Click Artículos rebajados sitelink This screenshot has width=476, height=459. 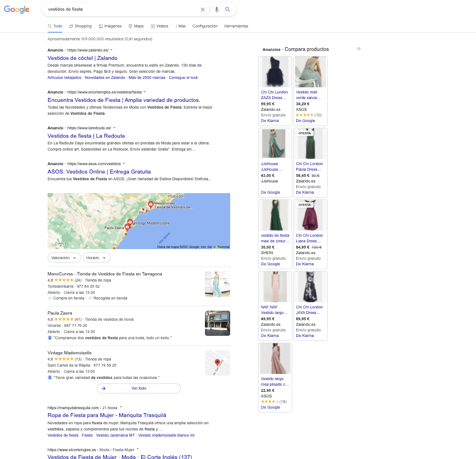coord(64,78)
